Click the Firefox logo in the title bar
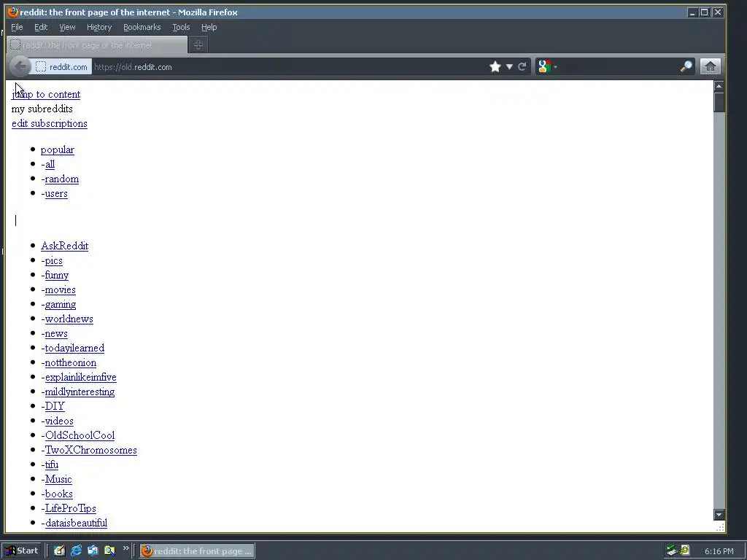 (13, 12)
